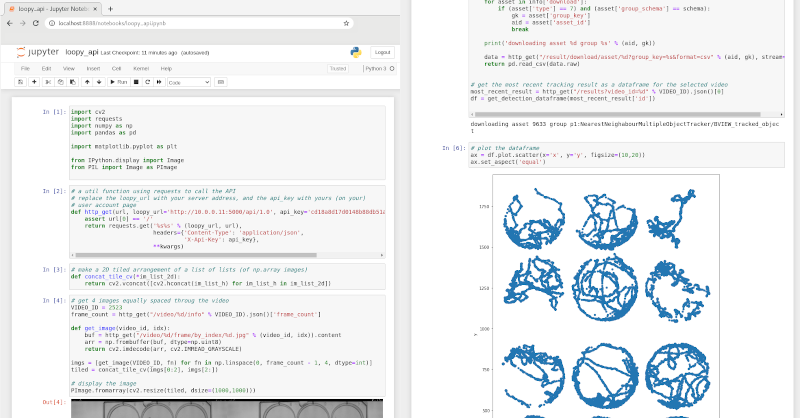This screenshot has height=418, width=800.
Task: Insert a cell below with plus icon
Action: pos(34,81)
